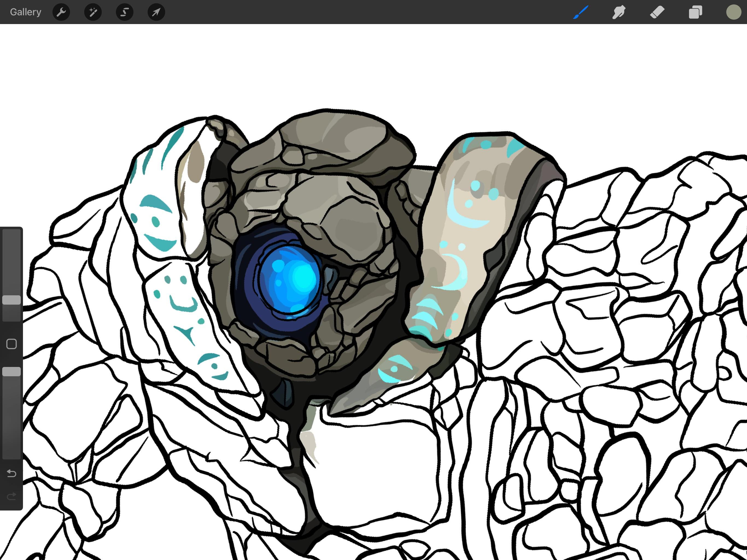Screen dimensions: 747x560
Task: Select the Eraser tool
Action: (x=657, y=12)
